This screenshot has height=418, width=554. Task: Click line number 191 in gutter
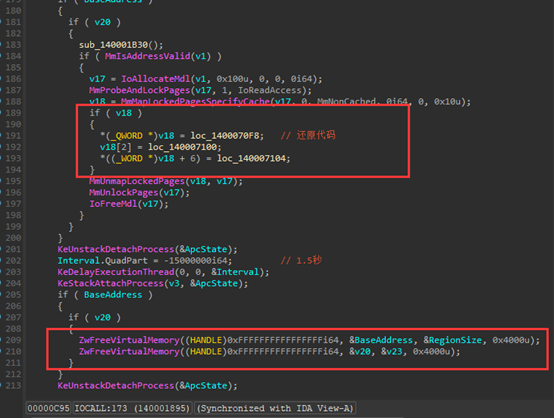click(13, 136)
